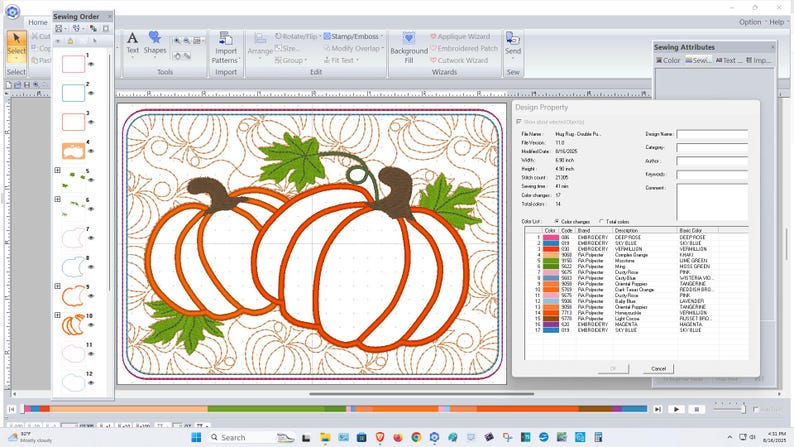Jump to end of stitch simulation
The width and height of the screenshot is (794, 447).
[x=657, y=409]
